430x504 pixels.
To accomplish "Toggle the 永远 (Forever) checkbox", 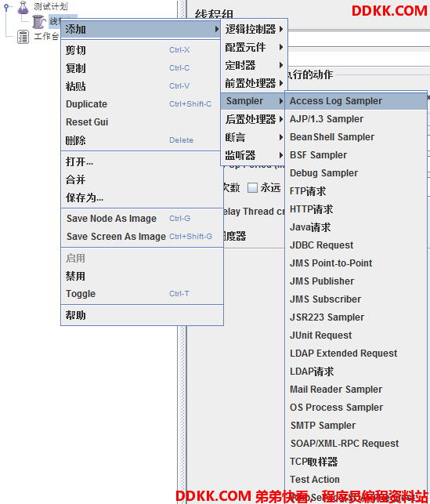I will pos(252,187).
